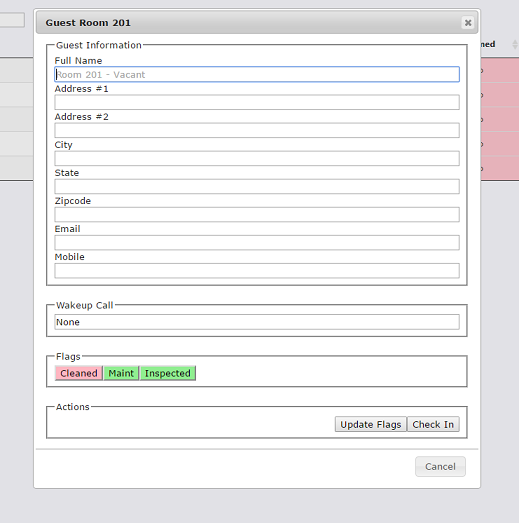Viewport: 519px width, 523px height.
Task: Close the Guest Room 201 dialog
Action: tap(468, 23)
